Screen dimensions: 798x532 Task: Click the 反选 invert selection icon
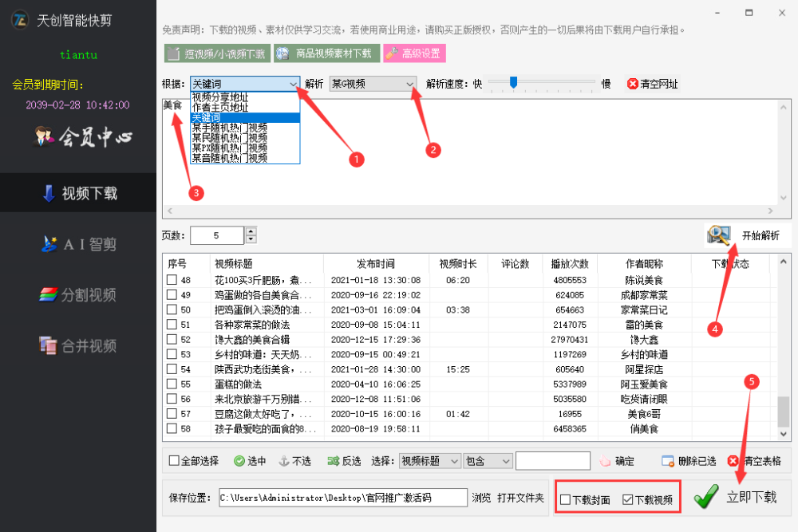334,461
